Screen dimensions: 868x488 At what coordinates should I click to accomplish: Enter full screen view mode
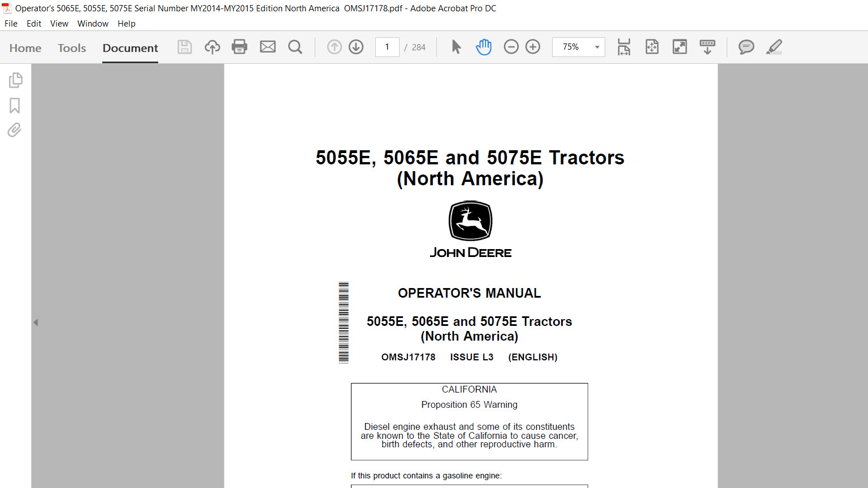coord(680,47)
